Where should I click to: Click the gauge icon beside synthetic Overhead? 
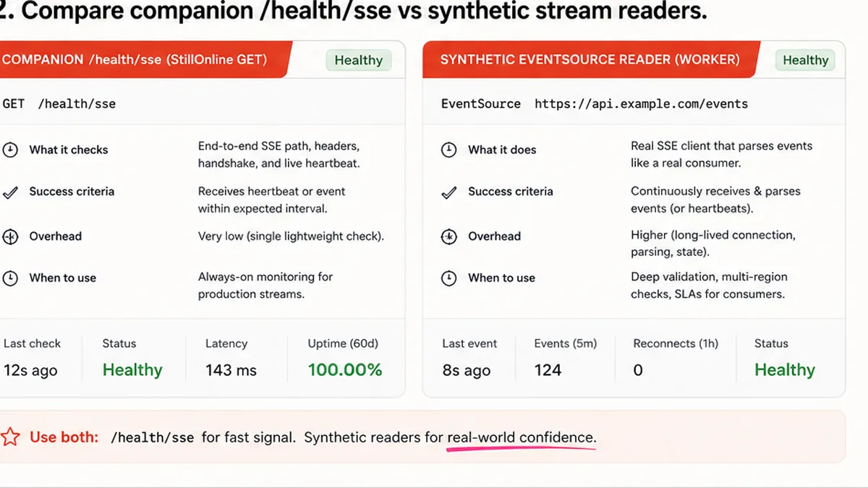click(x=449, y=236)
